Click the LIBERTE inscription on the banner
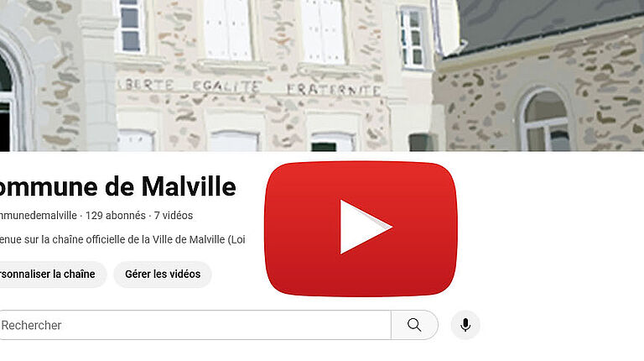The width and height of the screenshot is (644, 361). pyautogui.click(x=145, y=84)
